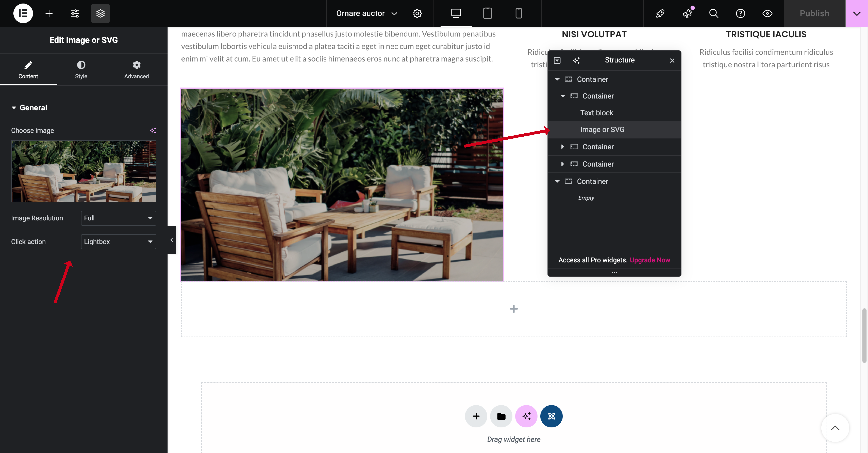Open the add element panel plus icon
Screen dimensions: 868x453
(x=49, y=14)
